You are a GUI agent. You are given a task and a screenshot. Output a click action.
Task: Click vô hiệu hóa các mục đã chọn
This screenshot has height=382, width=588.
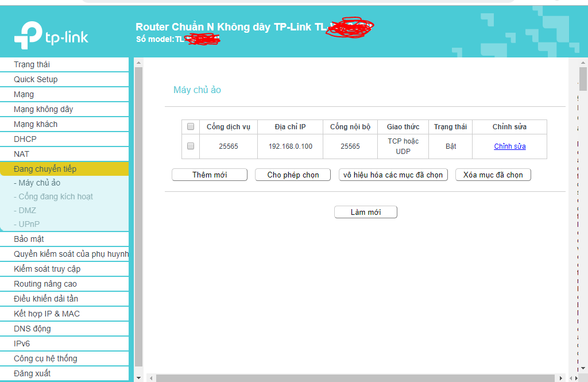pos(393,175)
